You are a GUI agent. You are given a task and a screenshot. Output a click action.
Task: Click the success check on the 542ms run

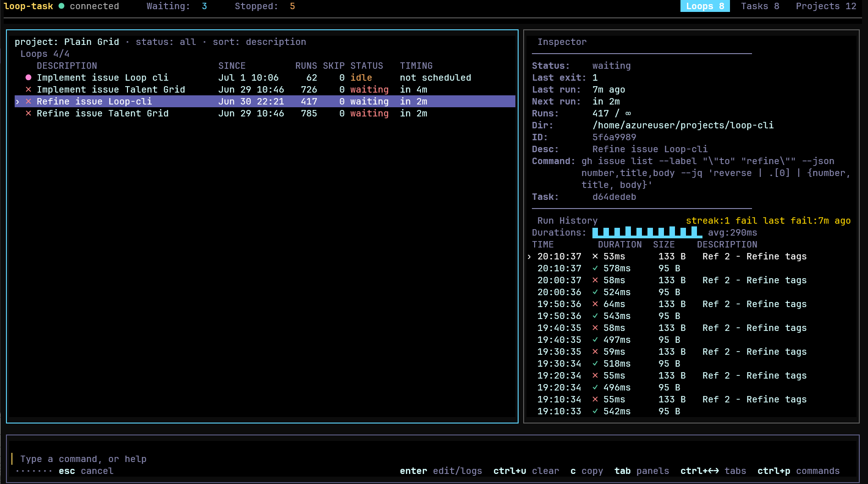pyautogui.click(x=595, y=411)
